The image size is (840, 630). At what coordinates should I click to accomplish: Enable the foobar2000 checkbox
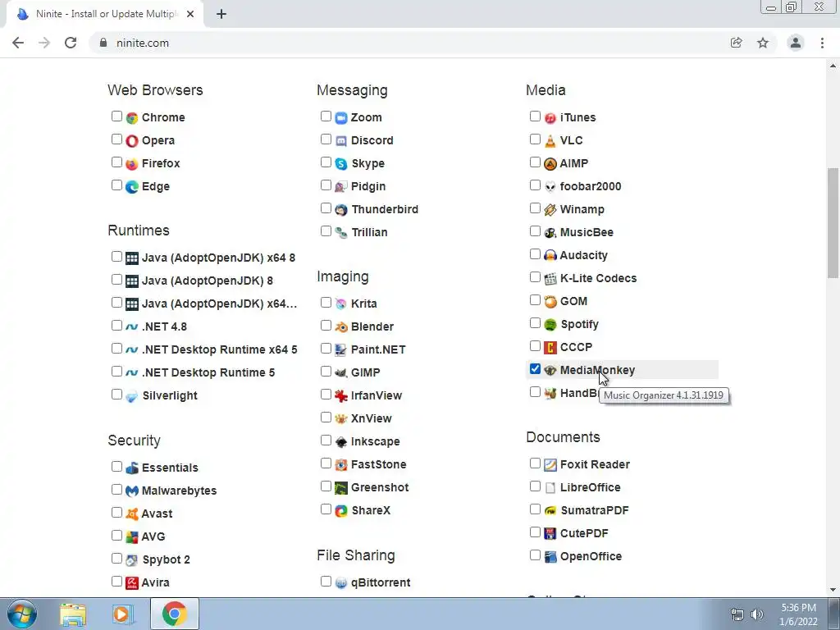pos(535,185)
